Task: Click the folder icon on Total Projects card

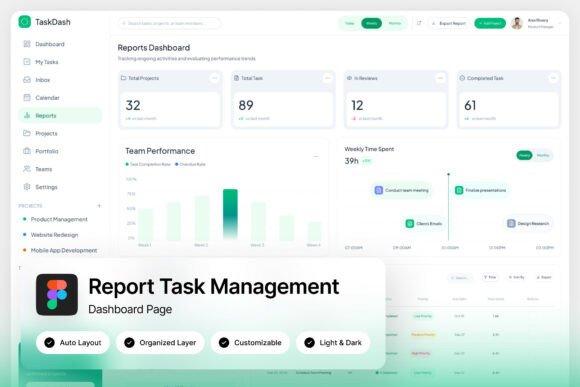Action: [124, 78]
